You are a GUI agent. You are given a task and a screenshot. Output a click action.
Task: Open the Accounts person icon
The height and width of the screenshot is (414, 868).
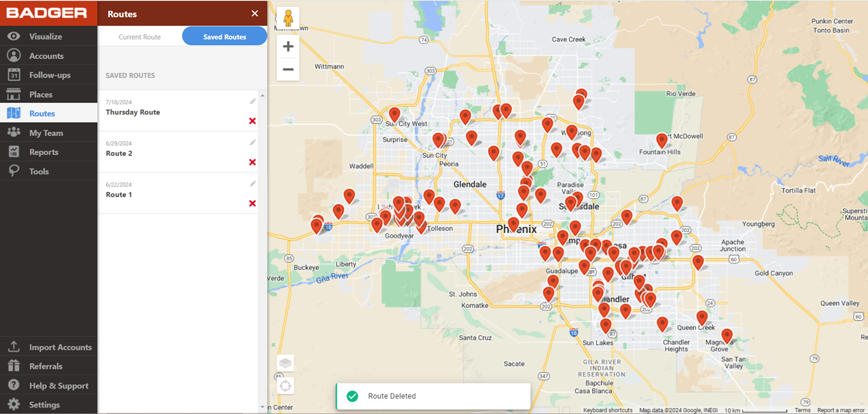[x=14, y=55]
